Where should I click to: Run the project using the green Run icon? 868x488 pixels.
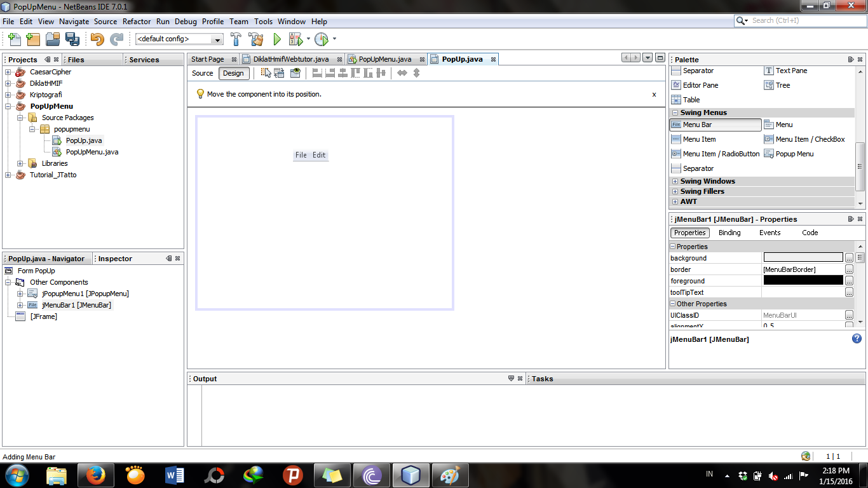276,39
